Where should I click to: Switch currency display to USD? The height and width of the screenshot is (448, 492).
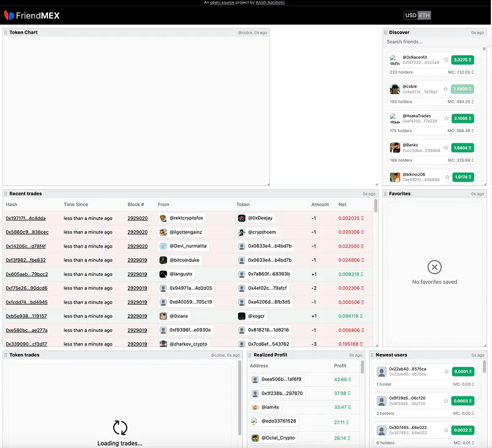[411, 15]
